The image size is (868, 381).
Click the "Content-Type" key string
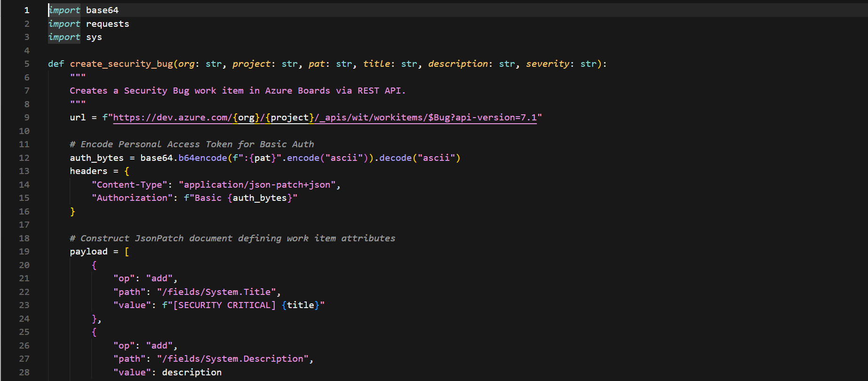tap(129, 185)
